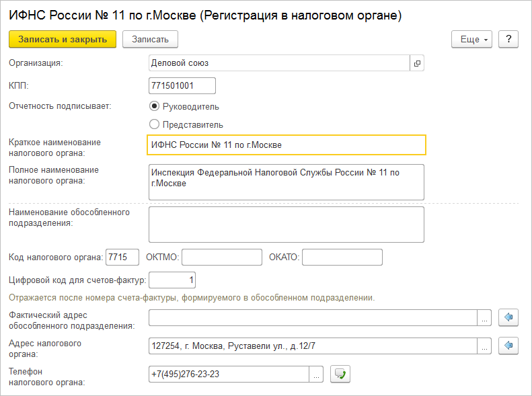532x396 pixels.
Task: Focus the ОКАТО input field
Action: click(342, 258)
